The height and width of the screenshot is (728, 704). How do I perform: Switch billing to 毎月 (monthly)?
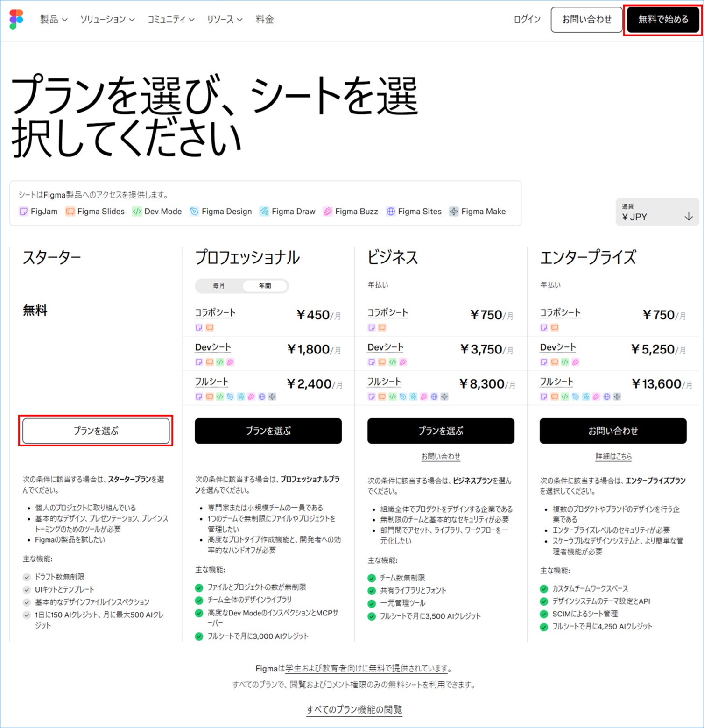(219, 286)
